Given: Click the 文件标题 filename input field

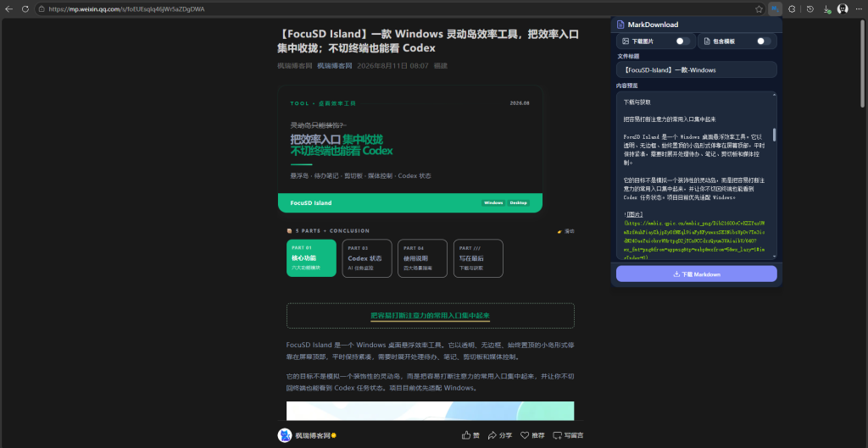Looking at the screenshot, I should pyautogui.click(x=697, y=69).
